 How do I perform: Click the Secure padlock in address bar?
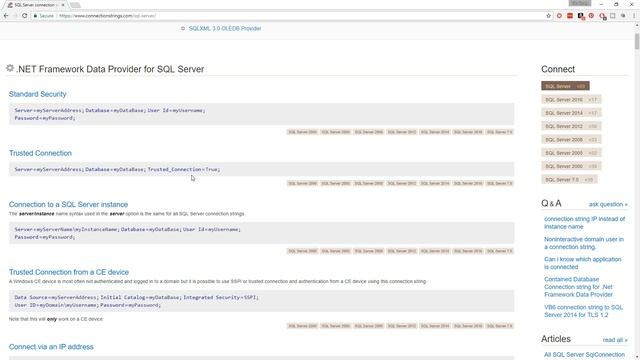(36, 16)
